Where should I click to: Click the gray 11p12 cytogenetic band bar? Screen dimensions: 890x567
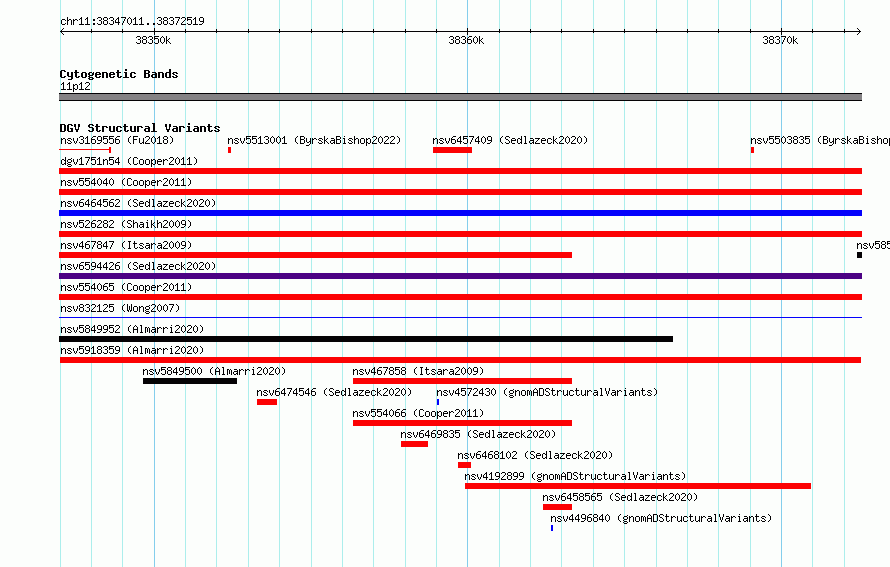click(460, 97)
